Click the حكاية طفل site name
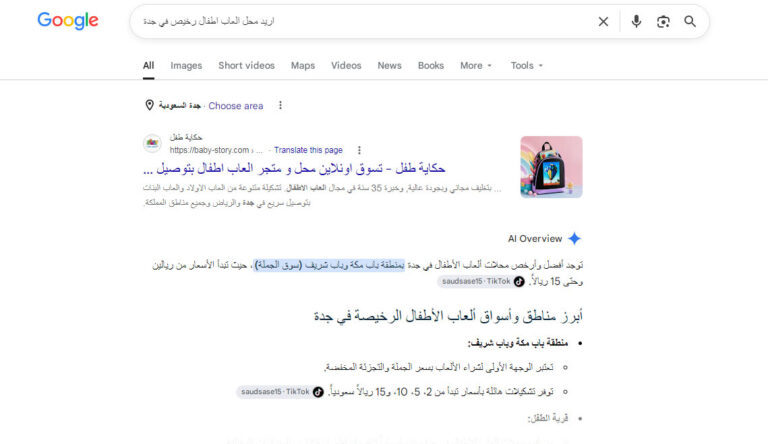This screenshot has width=768, height=444. pyautogui.click(x=186, y=137)
